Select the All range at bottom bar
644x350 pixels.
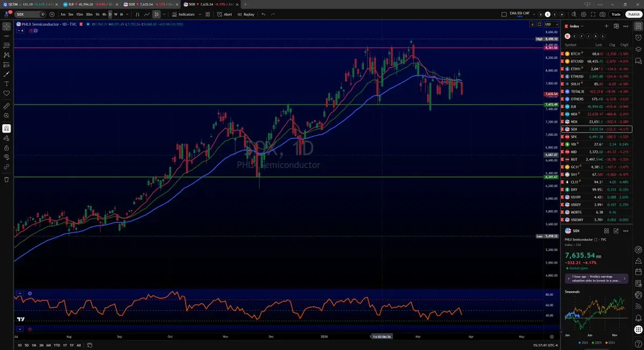[79, 345]
